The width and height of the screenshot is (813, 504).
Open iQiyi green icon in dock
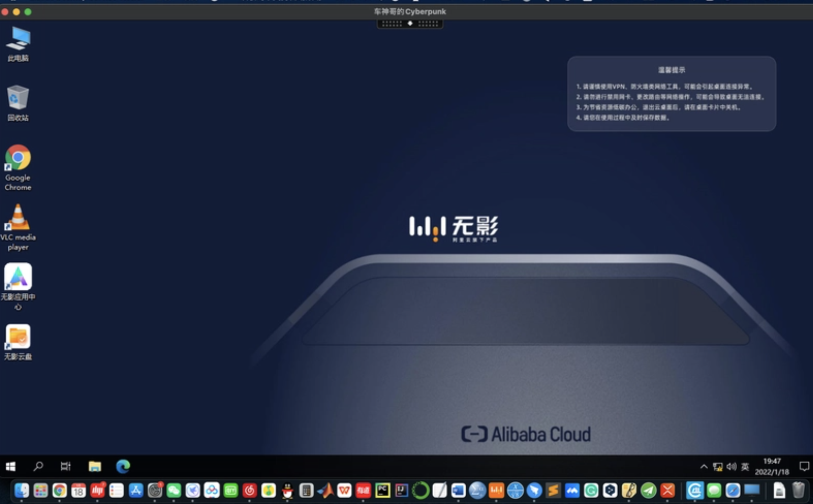point(230,490)
